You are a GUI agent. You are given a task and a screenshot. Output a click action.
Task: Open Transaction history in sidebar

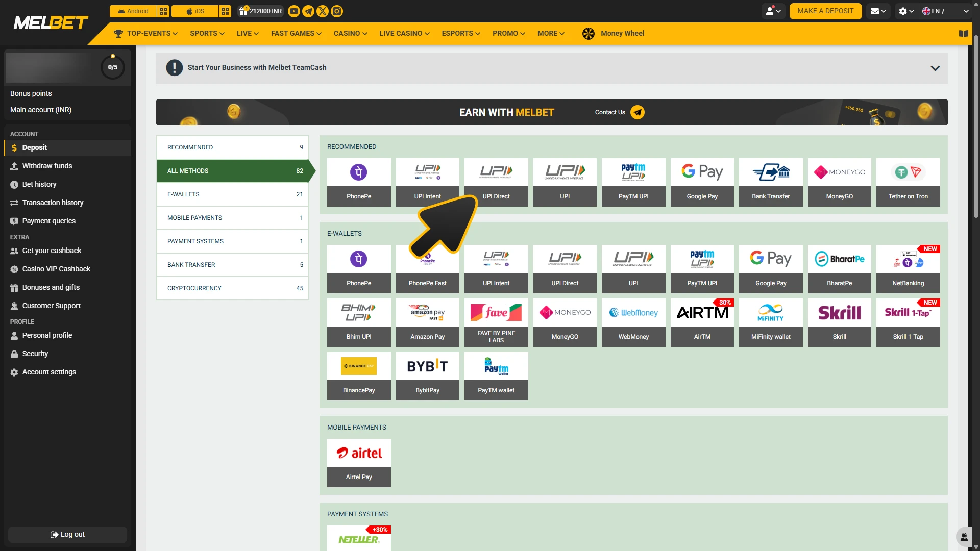(x=67, y=203)
